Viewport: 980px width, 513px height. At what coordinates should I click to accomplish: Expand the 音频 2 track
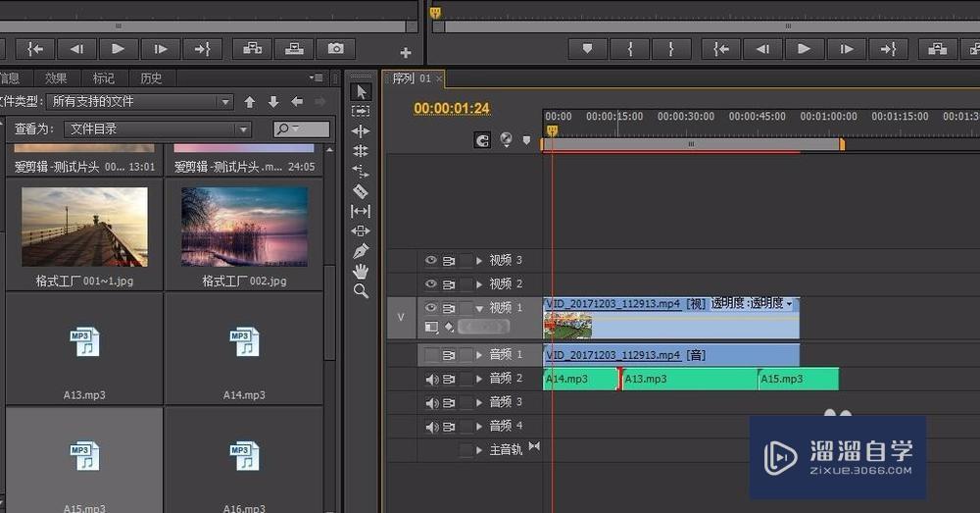click(479, 379)
